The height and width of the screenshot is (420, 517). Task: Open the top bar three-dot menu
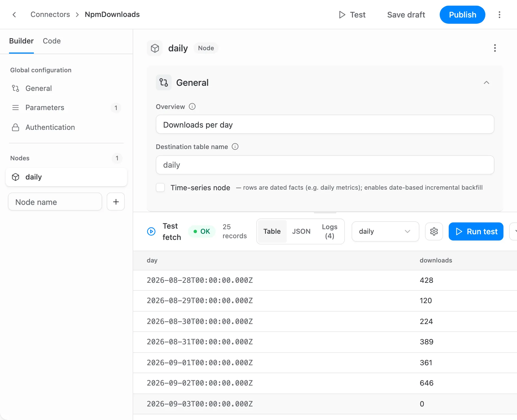click(x=499, y=15)
